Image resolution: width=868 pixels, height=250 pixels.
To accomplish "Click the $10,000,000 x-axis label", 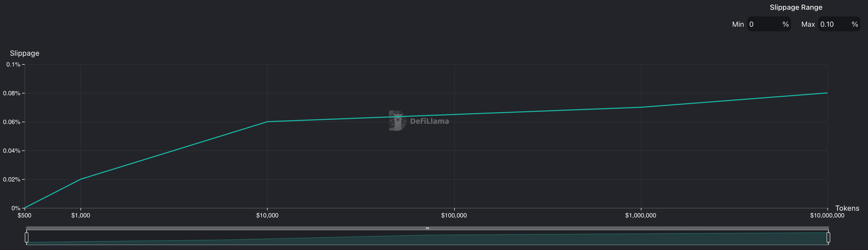I will 827,216.
